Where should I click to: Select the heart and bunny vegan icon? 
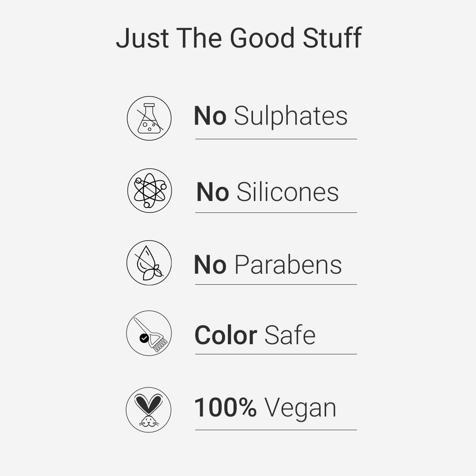[149, 409]
